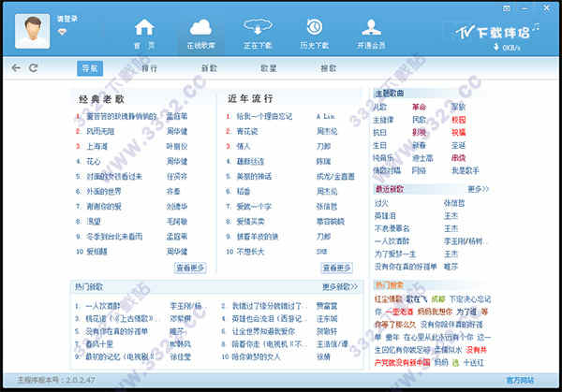The height and width of the screenshot is (392, 562).
Task: Select song 爱相随
Action: click(96, 252)
